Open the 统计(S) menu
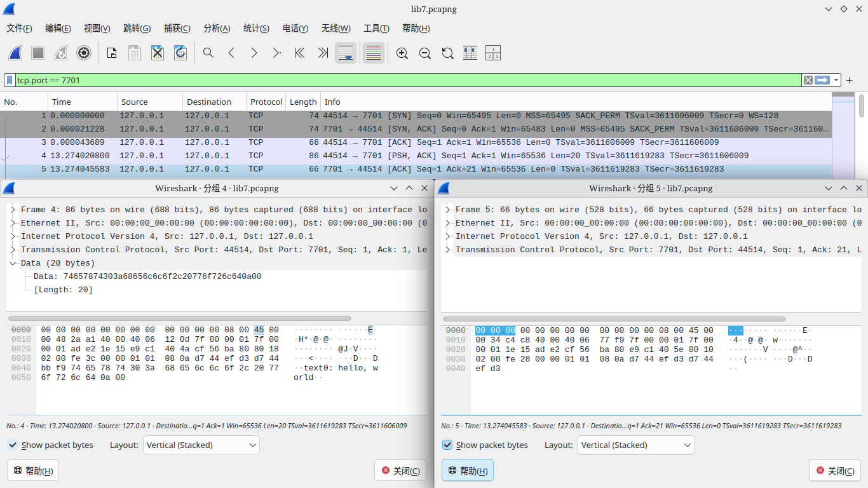The width and height of the screenshot is (868, 488). tap(256, 29)
